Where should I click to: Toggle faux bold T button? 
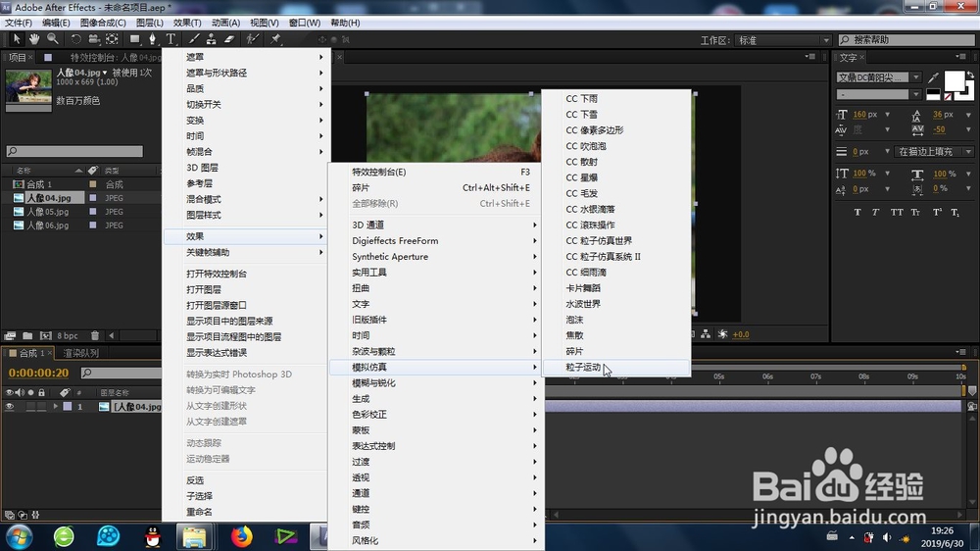(857, 212)
